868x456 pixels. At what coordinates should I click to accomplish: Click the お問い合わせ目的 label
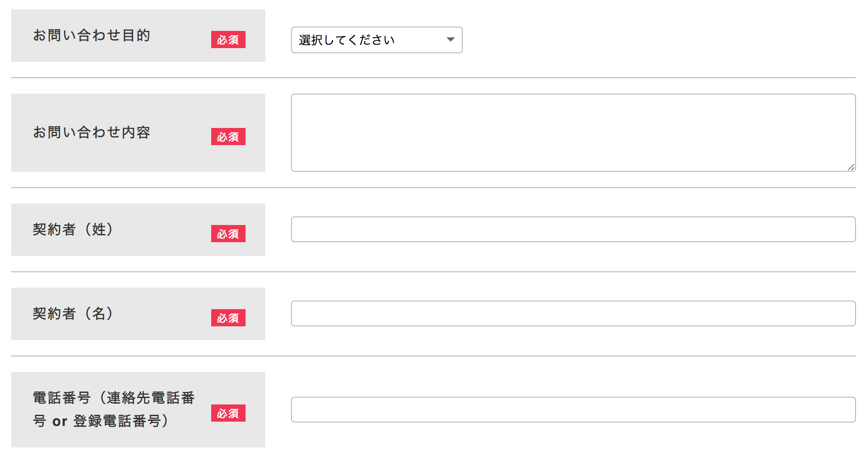coord(91,35)
